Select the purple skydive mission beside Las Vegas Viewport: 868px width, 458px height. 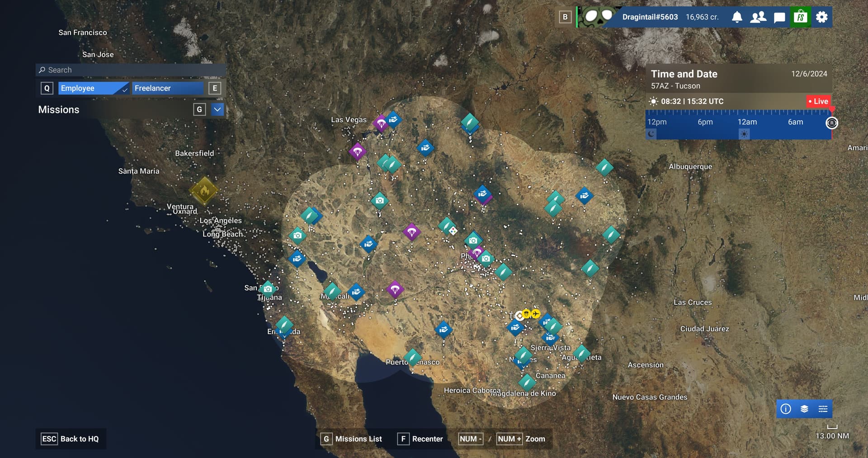point(381,123)
